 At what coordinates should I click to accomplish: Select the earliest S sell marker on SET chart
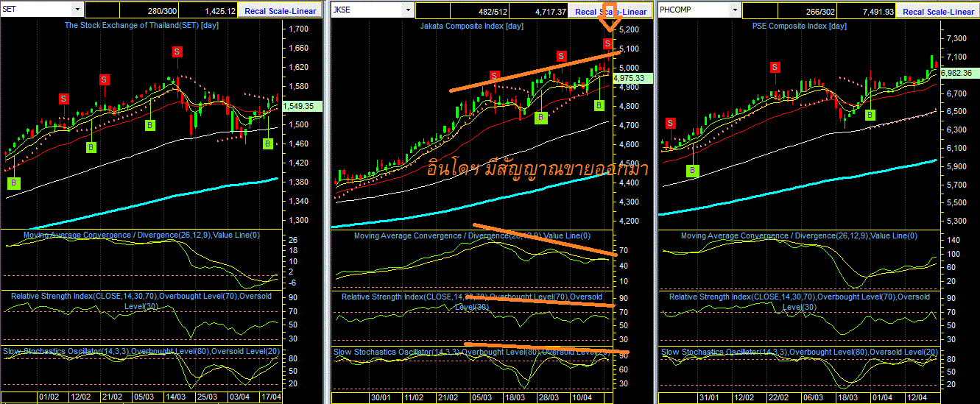pos(64,98)
